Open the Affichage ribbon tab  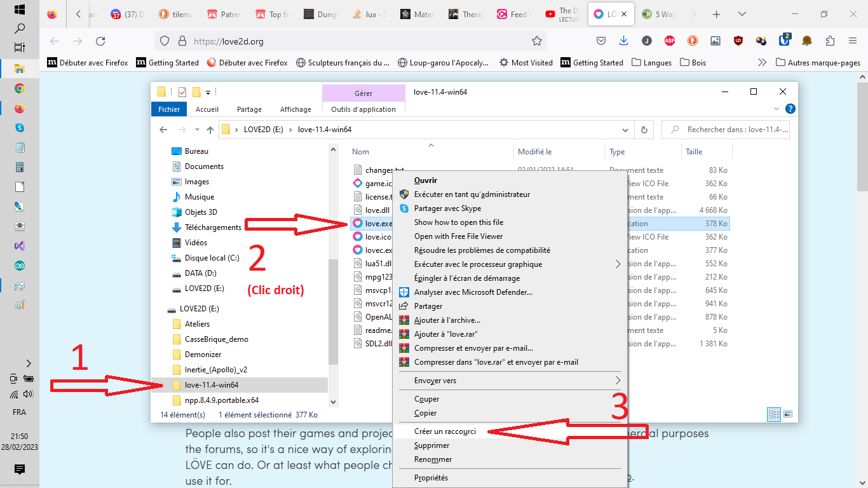pyautogui.click(x=295, y=109)
